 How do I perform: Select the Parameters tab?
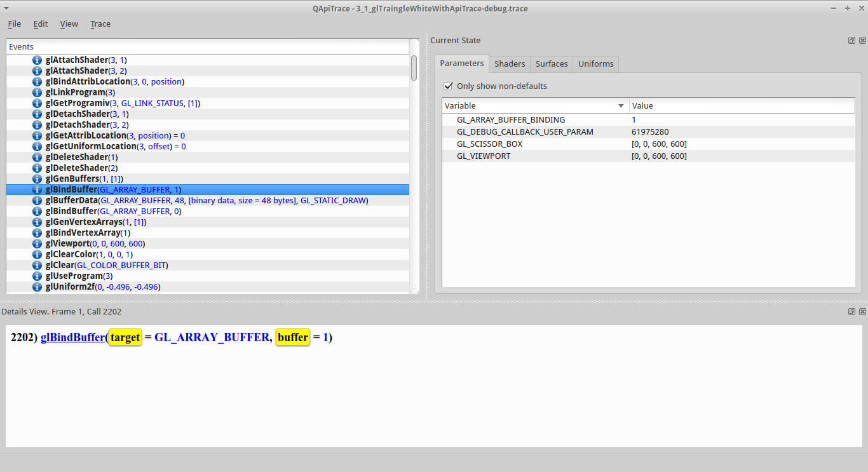point(462,63)
